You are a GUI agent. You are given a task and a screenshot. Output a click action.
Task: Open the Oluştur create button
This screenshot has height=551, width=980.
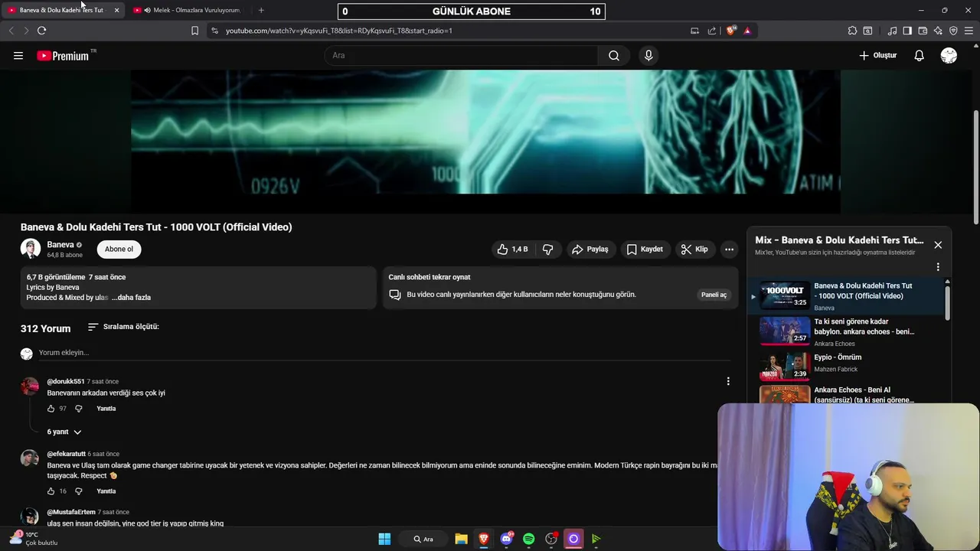click(877, 55)
